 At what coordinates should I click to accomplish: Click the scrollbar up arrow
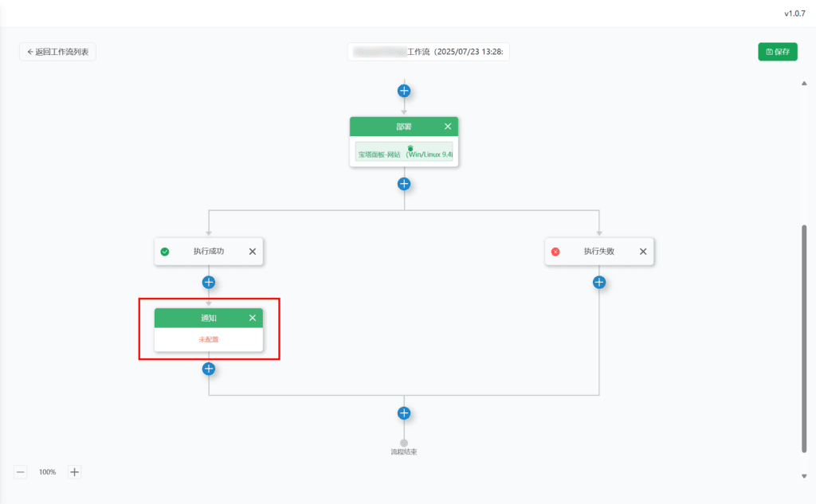[x=803, y=84]
